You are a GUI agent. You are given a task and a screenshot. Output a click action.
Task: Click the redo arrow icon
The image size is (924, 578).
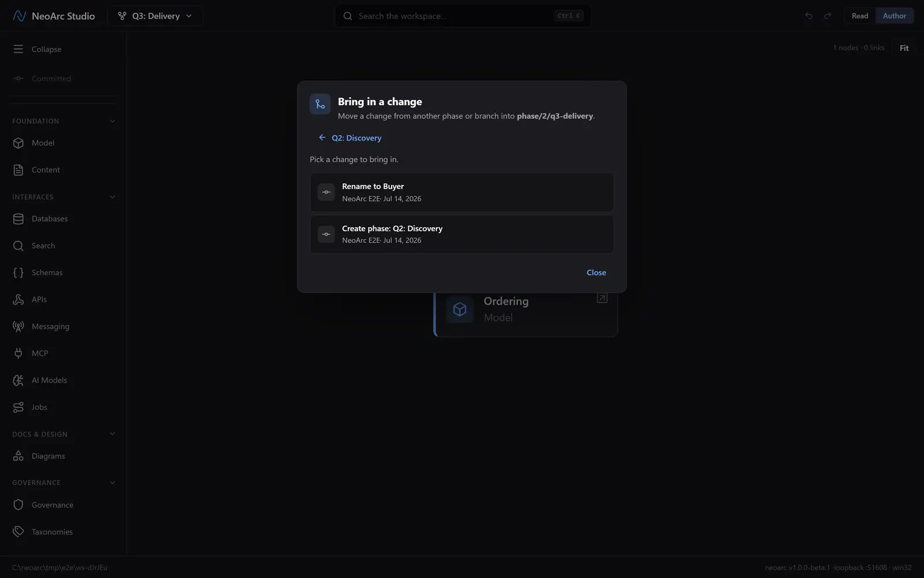pyautogui.click(x=828, y=16)
